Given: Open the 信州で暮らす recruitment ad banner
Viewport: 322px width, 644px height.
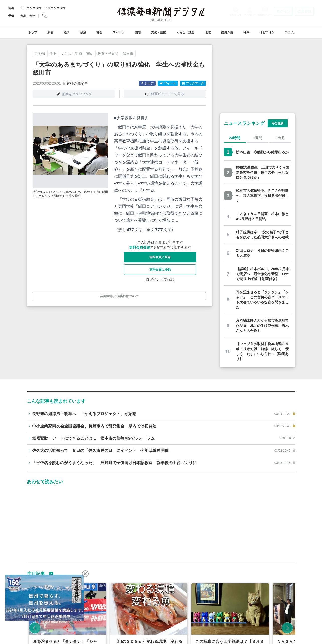Looking at the screenshot, I should (x=44, y=598).
